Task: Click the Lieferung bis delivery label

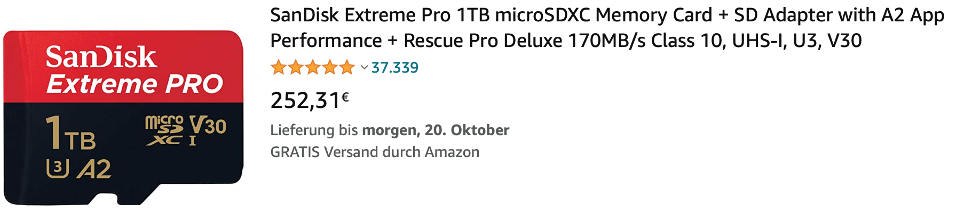Action: [314, 130]
